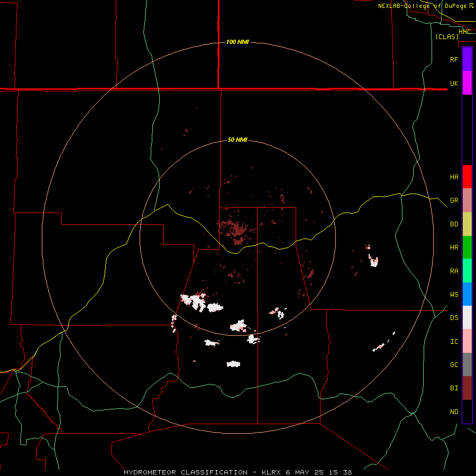Viewport: 476px width, 476px height.
Task: Click the RF purple color swatch
Action: tap(467, 59)
